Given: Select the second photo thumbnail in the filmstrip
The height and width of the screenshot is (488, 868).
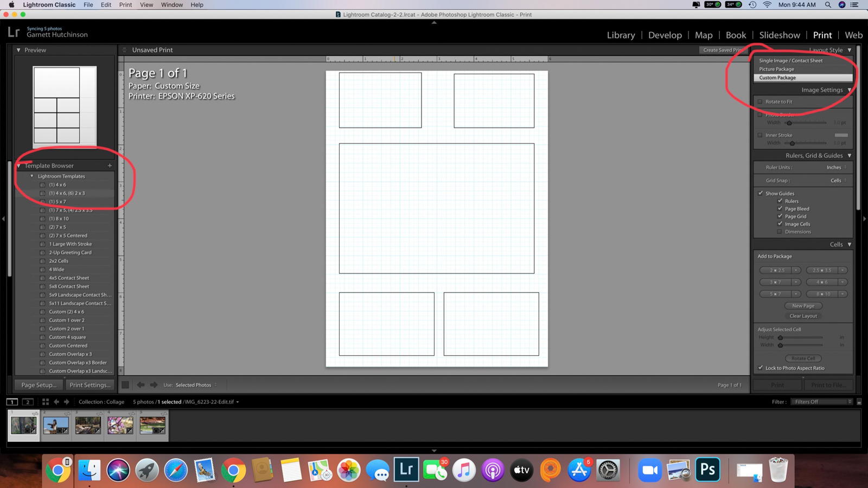Looking at the screenshot, I should 56,425.
